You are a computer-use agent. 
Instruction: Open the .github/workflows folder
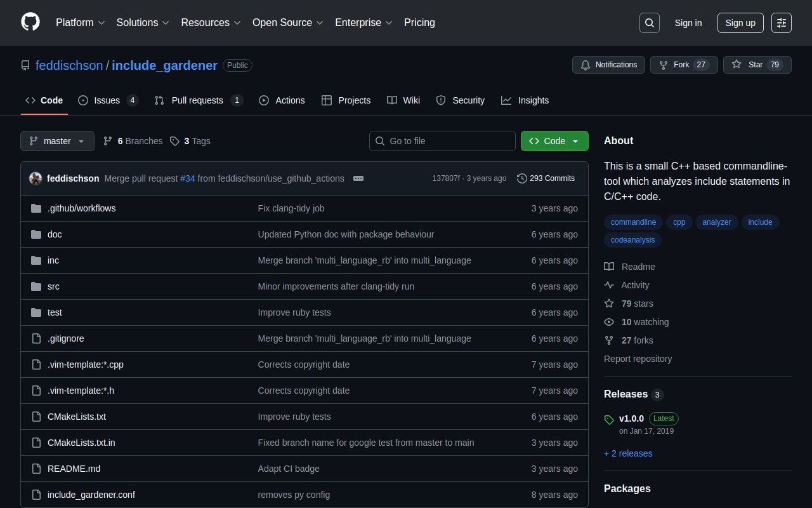point(81,208)
